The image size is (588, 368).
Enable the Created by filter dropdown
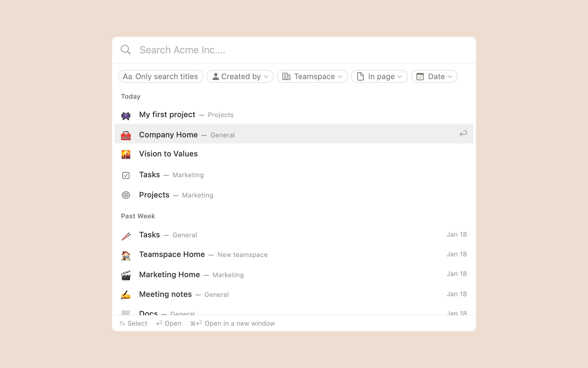click(x=240, y=76)
